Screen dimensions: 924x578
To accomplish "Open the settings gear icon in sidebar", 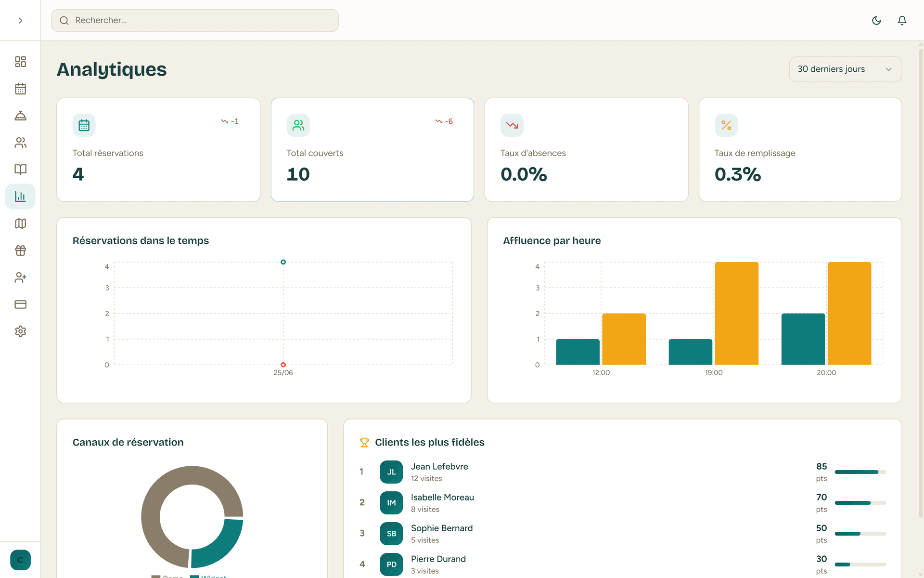I will [20, 331].
